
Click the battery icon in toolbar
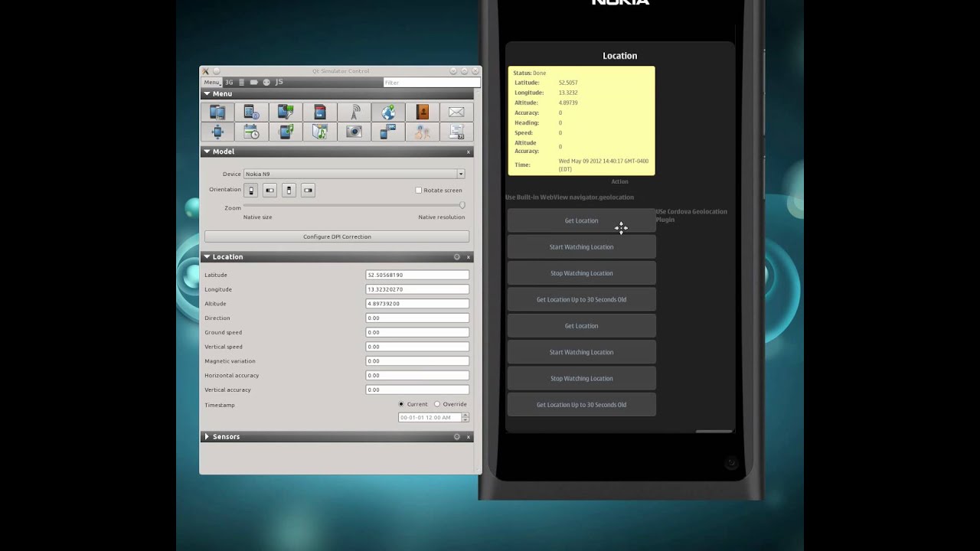(254, 82)
